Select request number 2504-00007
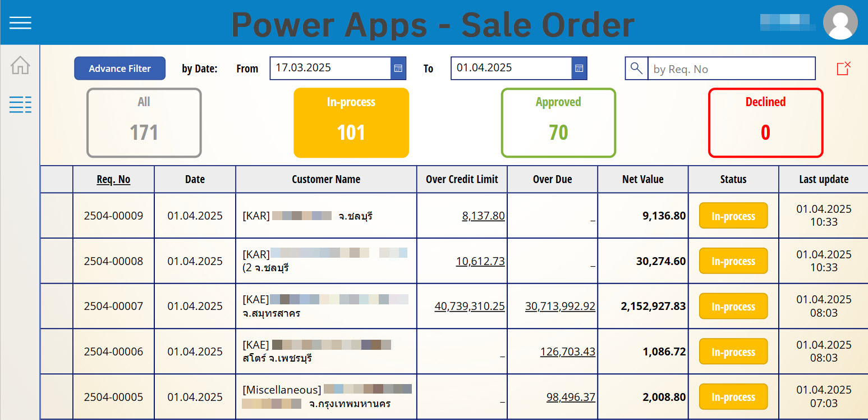 click(x=113, y=307)
